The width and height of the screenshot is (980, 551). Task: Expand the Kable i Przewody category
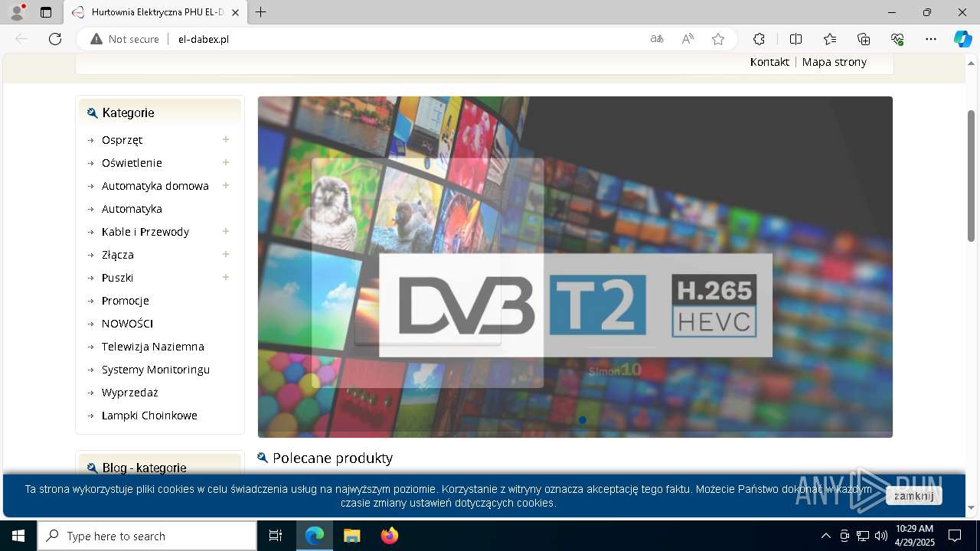[x=226, y=231]
